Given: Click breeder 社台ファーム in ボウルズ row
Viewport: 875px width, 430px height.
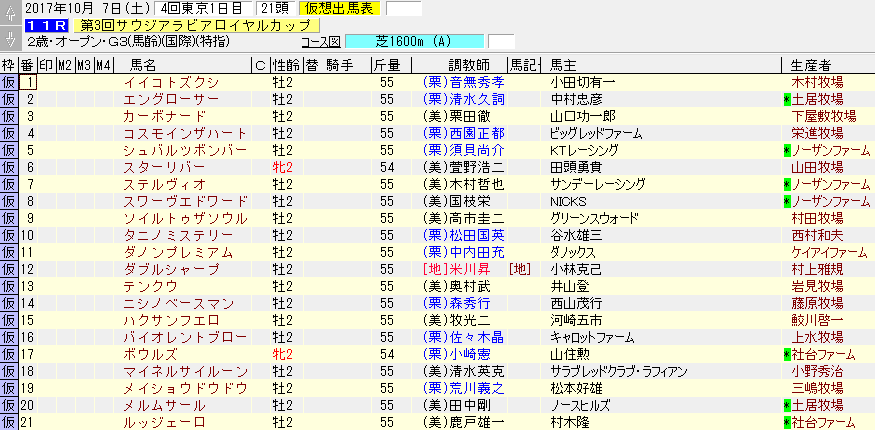Looking at the screenshot, I should [x=824, y=354].
